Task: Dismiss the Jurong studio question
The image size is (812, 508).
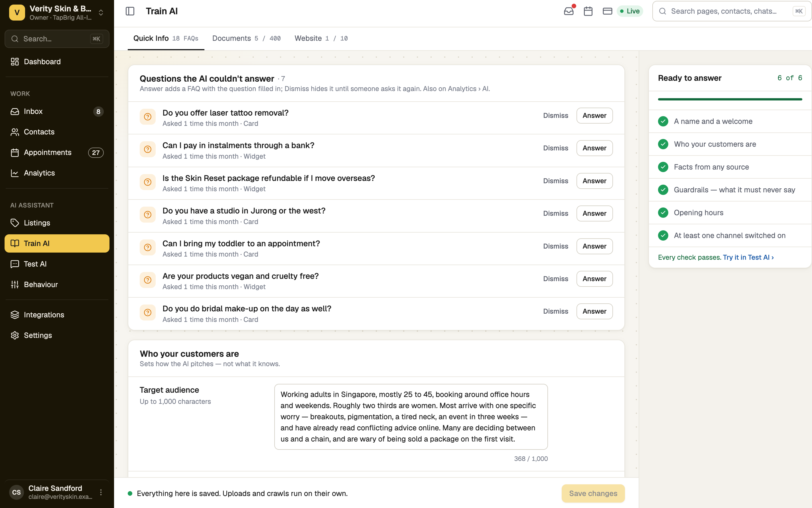Action: 556,213
